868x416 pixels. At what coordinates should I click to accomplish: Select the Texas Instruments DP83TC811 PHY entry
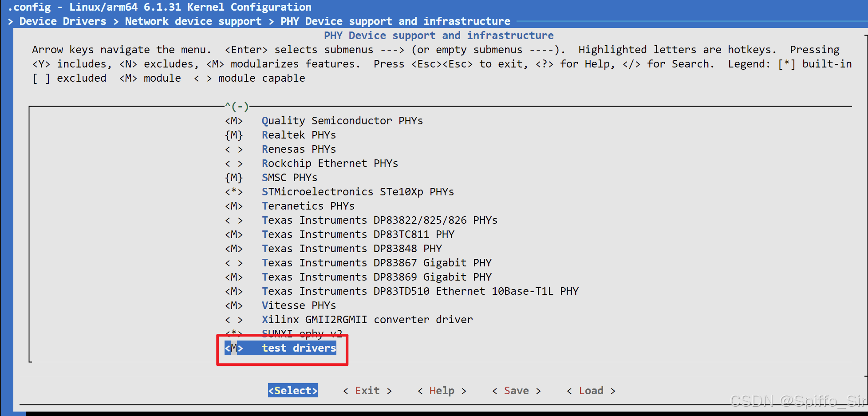click(x=358, y=234)
